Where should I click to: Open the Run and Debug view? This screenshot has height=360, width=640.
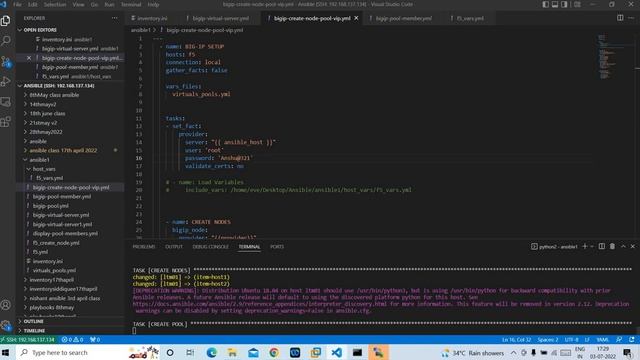[x=6, y=81]
